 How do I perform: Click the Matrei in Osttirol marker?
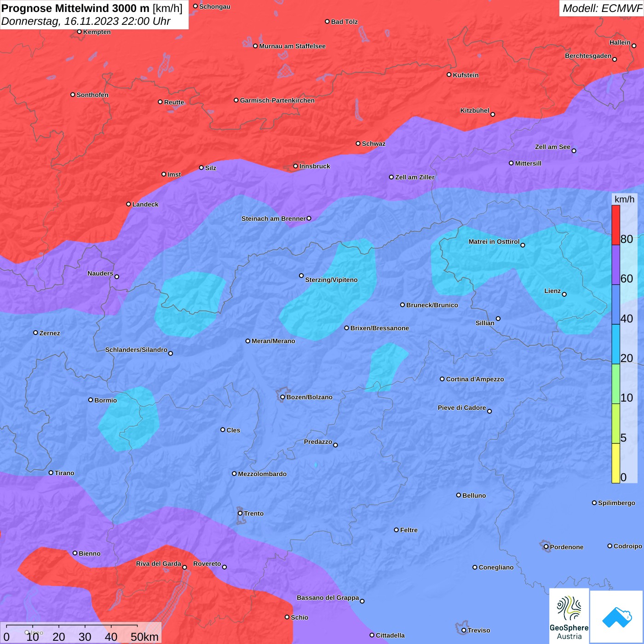523,245
